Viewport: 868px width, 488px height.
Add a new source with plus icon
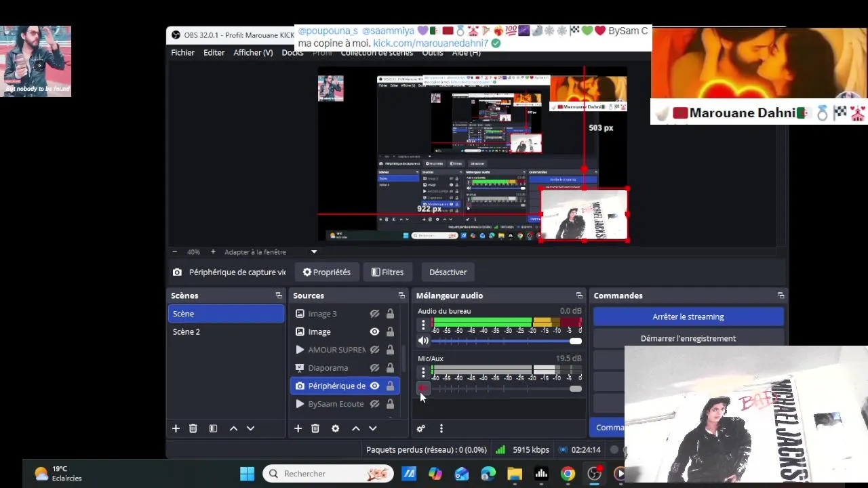[298, 428]
